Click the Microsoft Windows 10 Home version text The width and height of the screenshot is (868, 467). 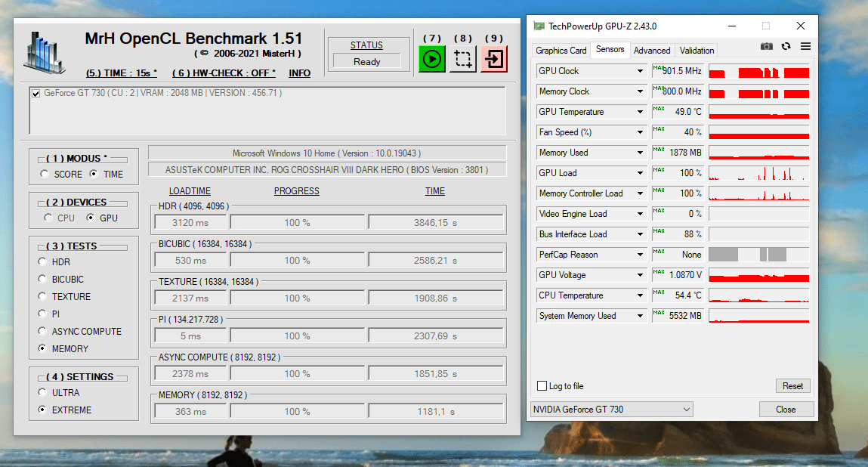pyautogui.click(x=326, y=153)
